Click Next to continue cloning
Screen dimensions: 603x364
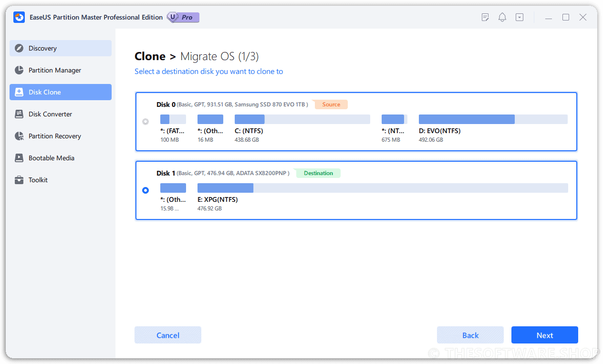pyautogui.click(x=545, y=335)
